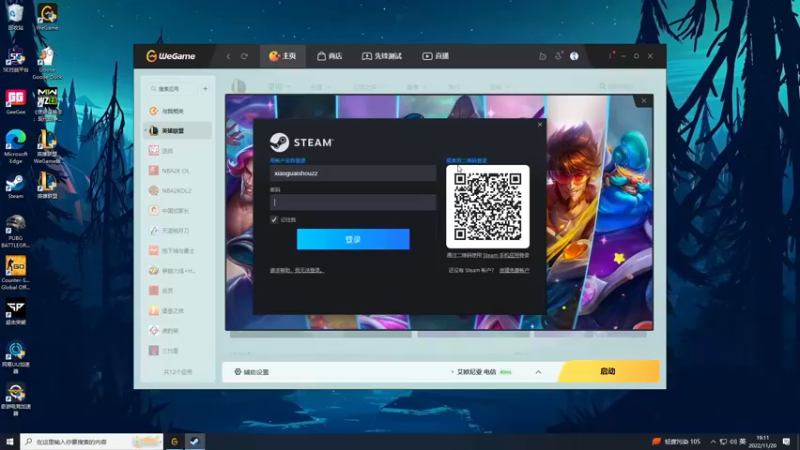
Task: Expand the server selection arrow
Action: click(x=538, y=372)
